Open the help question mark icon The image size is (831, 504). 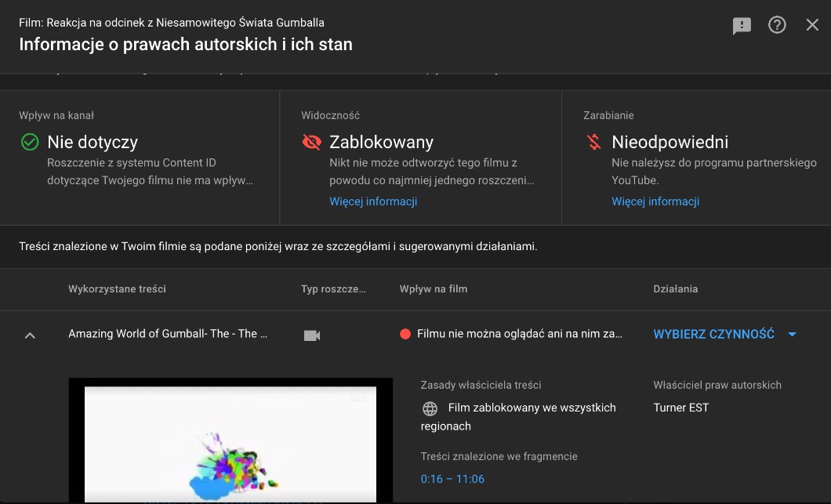777,25
